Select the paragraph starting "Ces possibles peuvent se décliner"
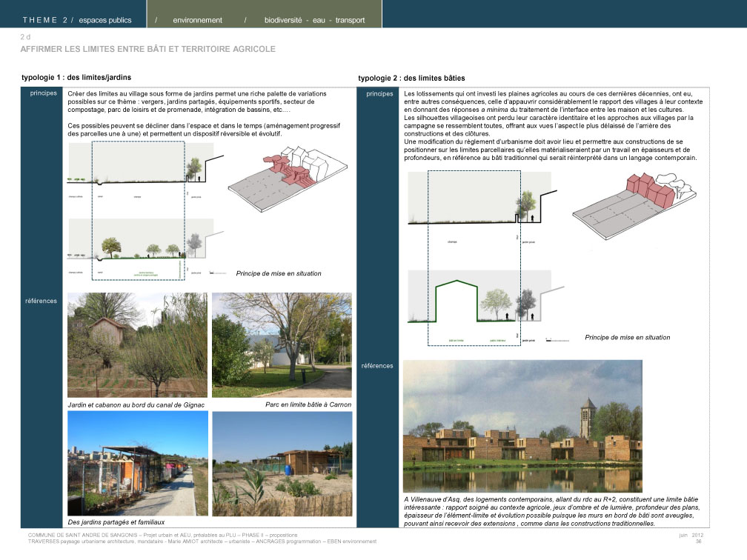 pyautogui.click(x=204, y=130)
